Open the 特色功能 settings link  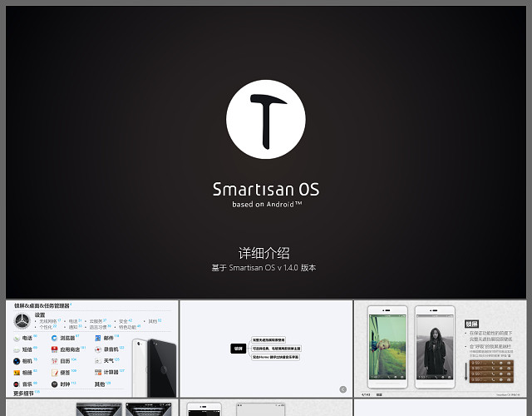click(x=127, y=327)
